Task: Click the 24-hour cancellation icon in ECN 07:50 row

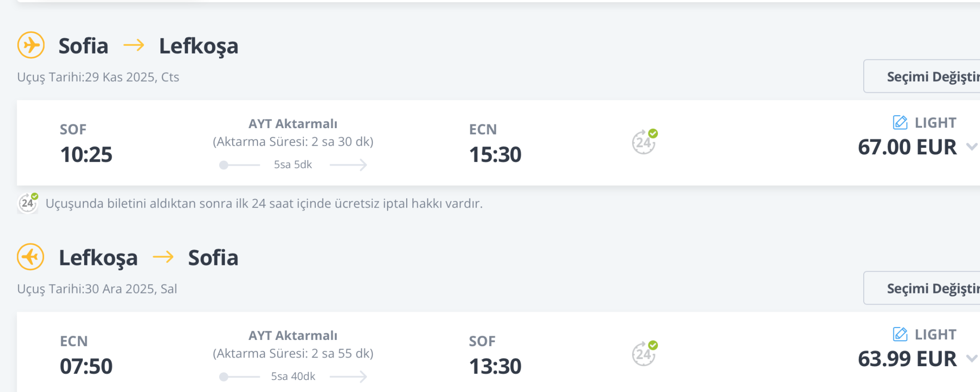Action: (644, 354)
